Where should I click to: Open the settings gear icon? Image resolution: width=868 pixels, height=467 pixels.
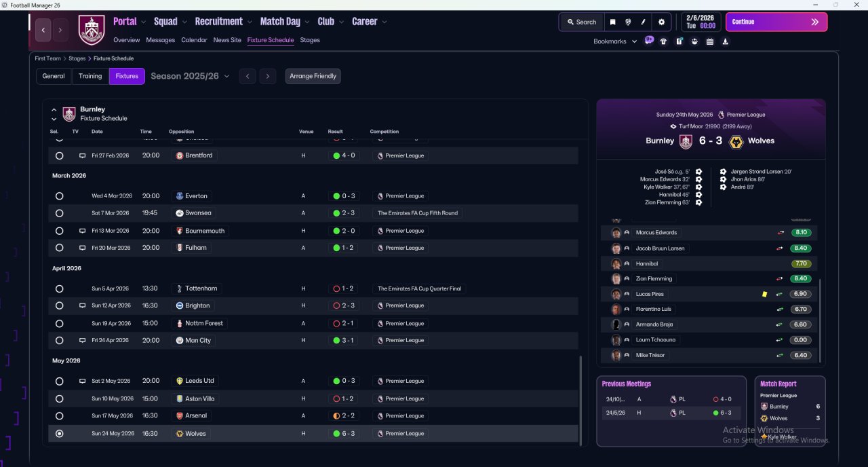point(662,22)
